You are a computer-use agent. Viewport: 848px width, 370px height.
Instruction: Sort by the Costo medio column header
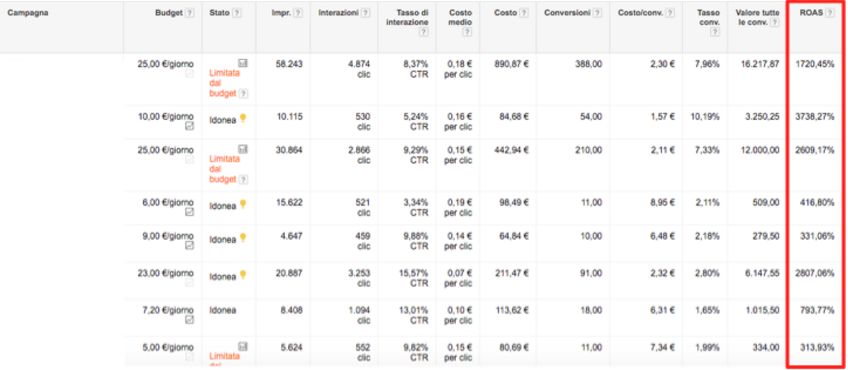tap(460, 17)
